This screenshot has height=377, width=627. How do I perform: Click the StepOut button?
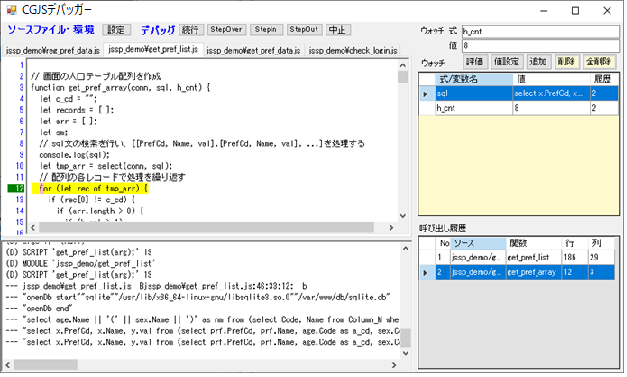pos(304,30)
